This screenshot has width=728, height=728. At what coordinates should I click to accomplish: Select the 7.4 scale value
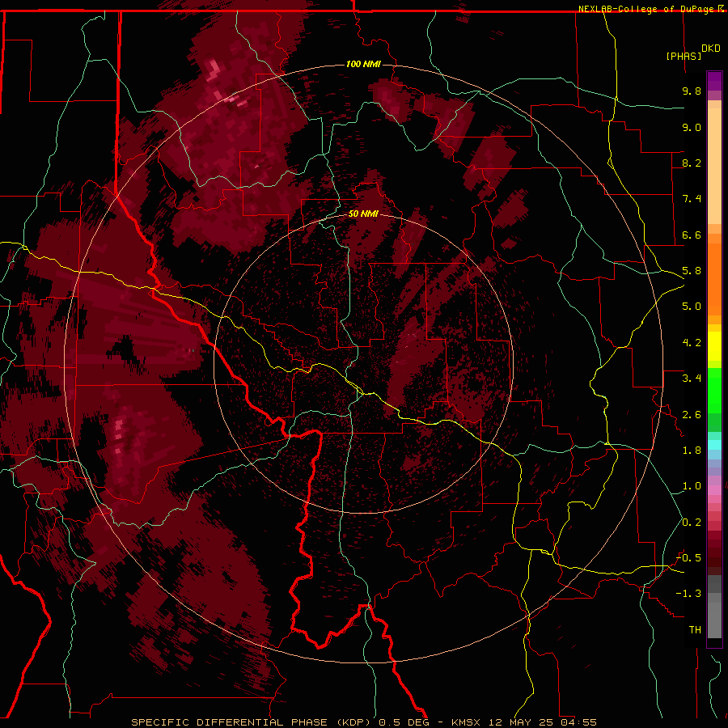click(692, 199)
